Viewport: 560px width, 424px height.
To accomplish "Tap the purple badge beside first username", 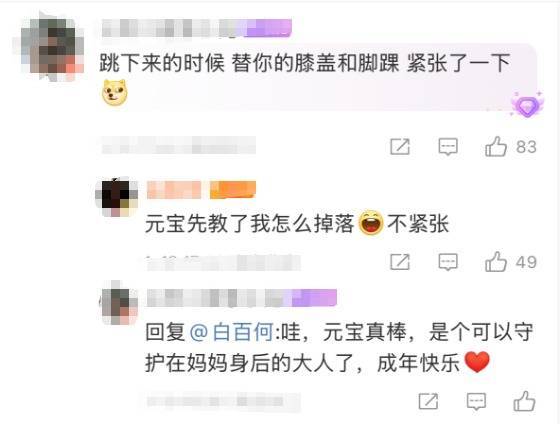I will tap(269, 28).
